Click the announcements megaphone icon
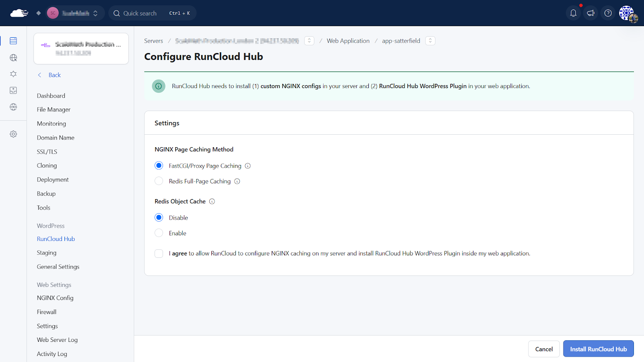The width and height of the screenshot is (644, 362). coord(590,13)
